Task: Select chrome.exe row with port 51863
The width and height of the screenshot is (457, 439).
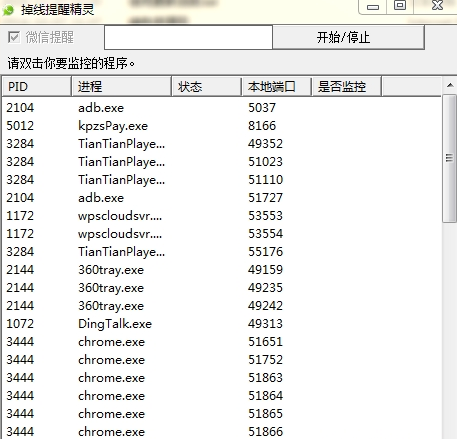Action: [x=222, y=378]
